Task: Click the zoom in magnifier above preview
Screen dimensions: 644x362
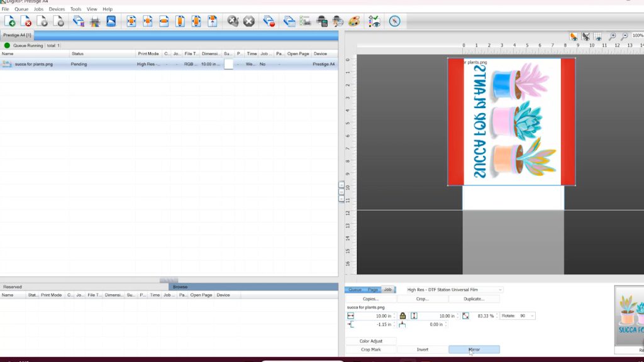Action: (x=612, y=37)
